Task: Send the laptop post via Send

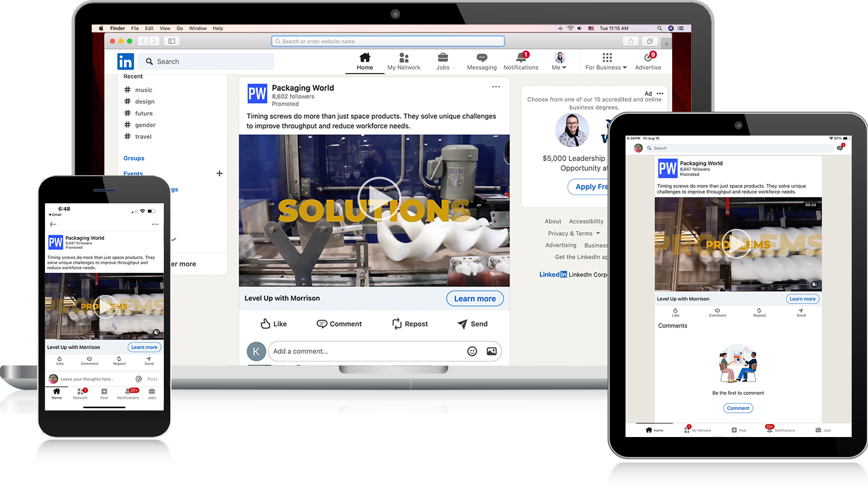Action: pos(473,324)
